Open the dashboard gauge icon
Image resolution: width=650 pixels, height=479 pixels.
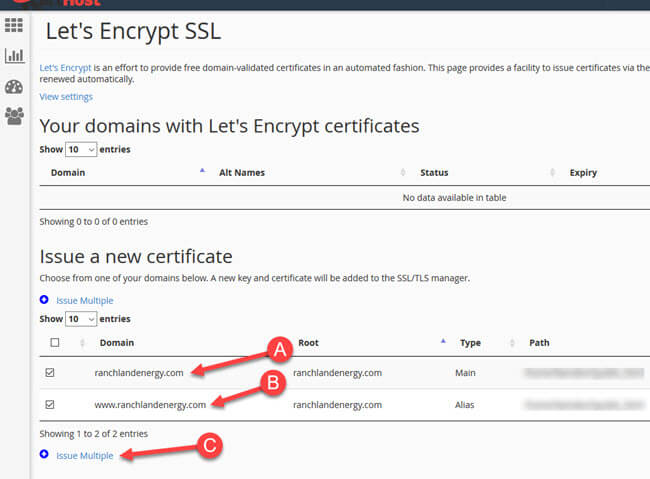click(x=14, y=87)
